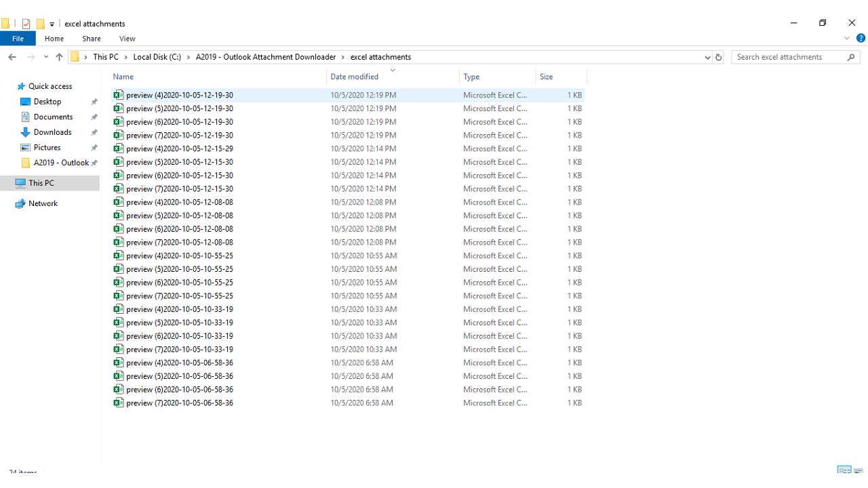Screen dimensions: 868x488
Task: Click the search magnifier icon
Action: coord(851,57)
